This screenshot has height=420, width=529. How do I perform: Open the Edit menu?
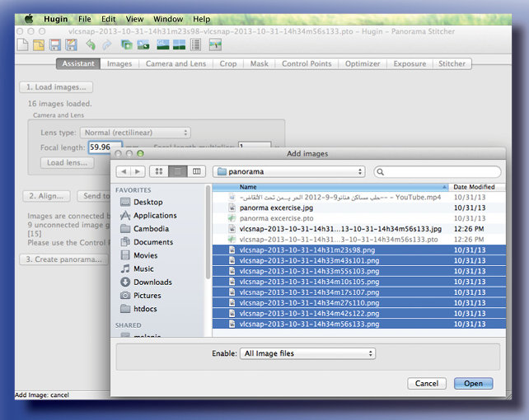[x=109, y=19]
